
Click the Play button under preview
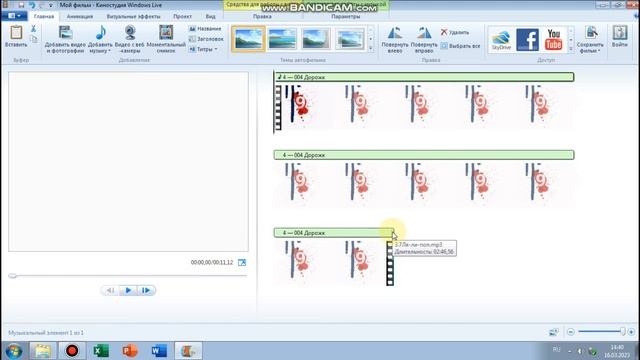[128, 290]
